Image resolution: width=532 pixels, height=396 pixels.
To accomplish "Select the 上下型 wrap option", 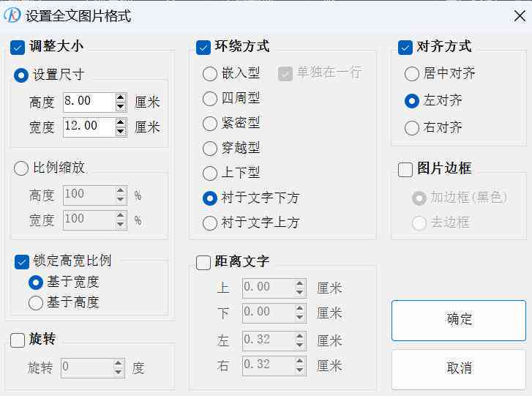I will point(210,173).
